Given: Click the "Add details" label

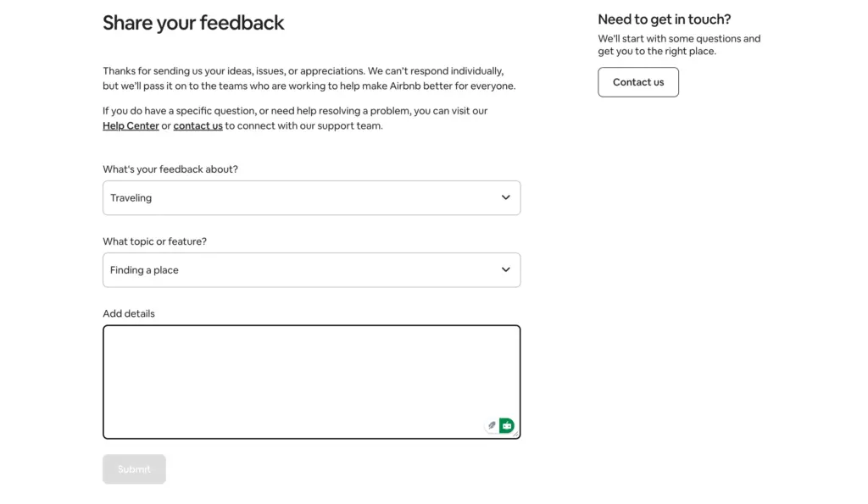Looking at the screenshot, I should [x=129, y=313].
